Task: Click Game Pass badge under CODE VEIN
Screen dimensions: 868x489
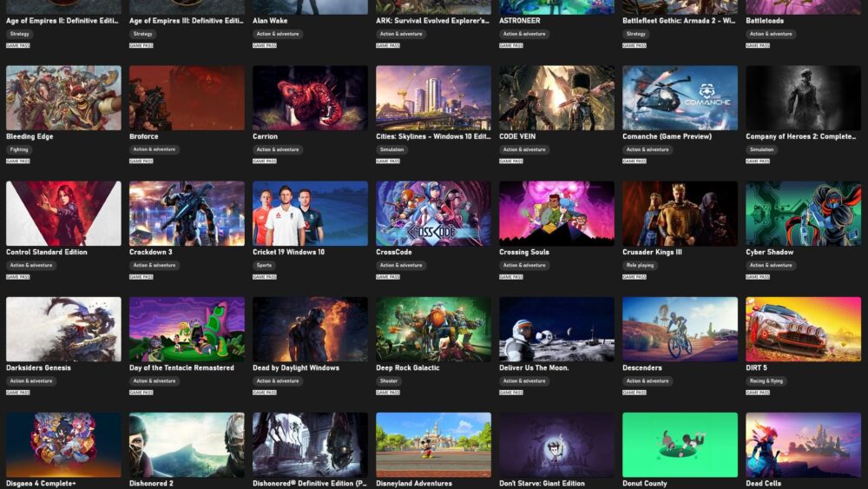Action: pos(511,162)
